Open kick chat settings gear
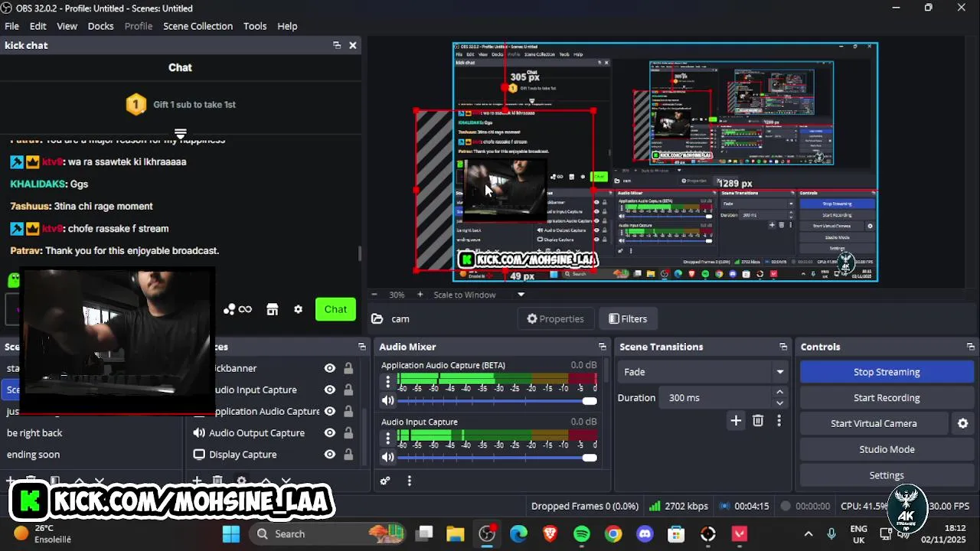Screen dimensions: 980x551 click(298, 309)
